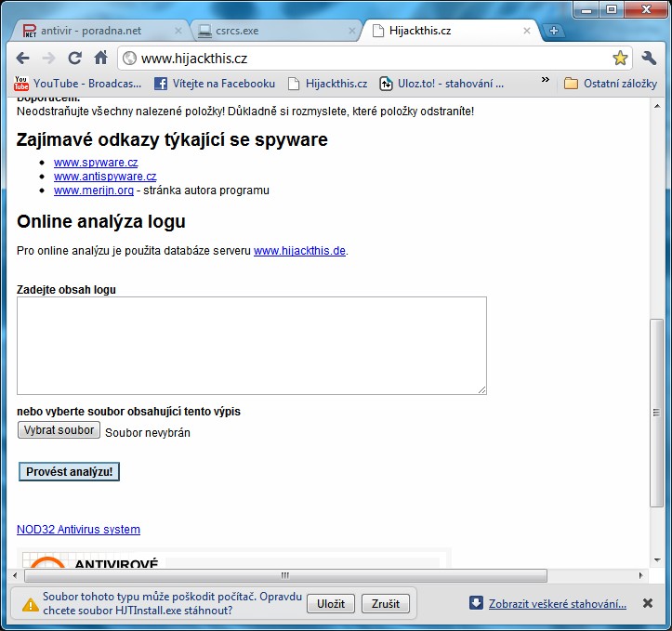Click the vertical scrollbar thumb
This screenshot has height=631, width=672.
click(656, 413)
